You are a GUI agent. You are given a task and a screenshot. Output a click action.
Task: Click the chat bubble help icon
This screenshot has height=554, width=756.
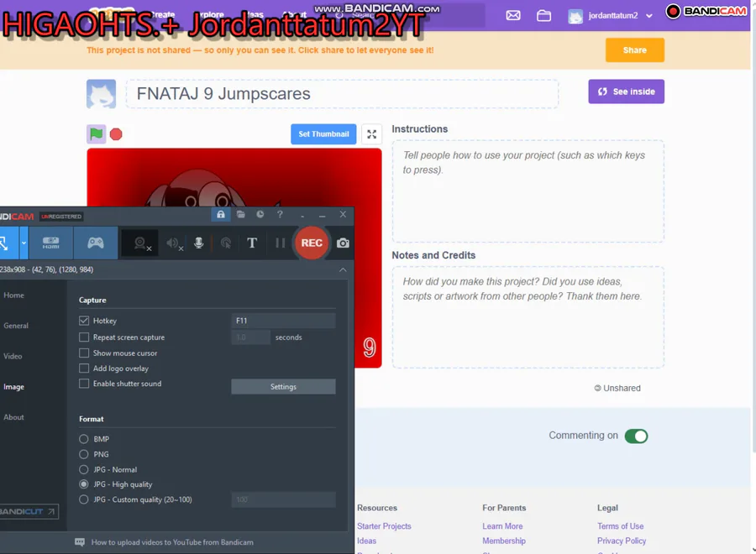point(80,542)
